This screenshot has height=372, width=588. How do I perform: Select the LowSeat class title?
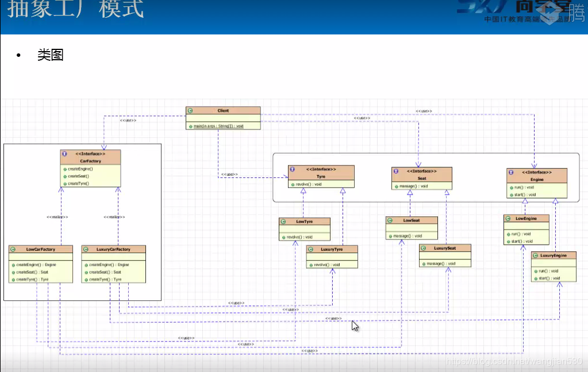coord(412,220)
